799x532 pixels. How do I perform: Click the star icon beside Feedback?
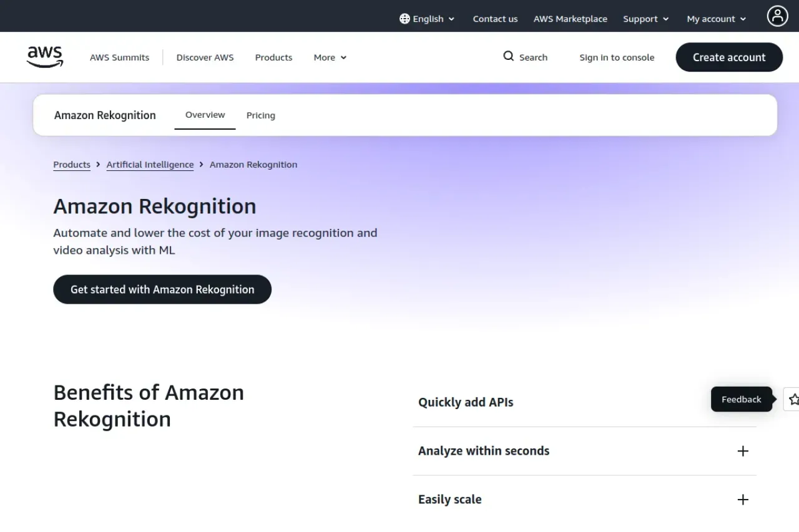793,399
